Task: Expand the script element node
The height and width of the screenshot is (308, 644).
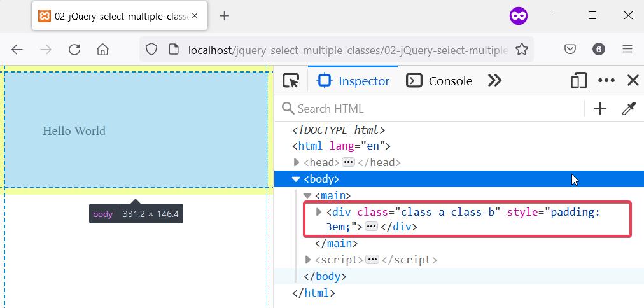Action: pos(309,260)
